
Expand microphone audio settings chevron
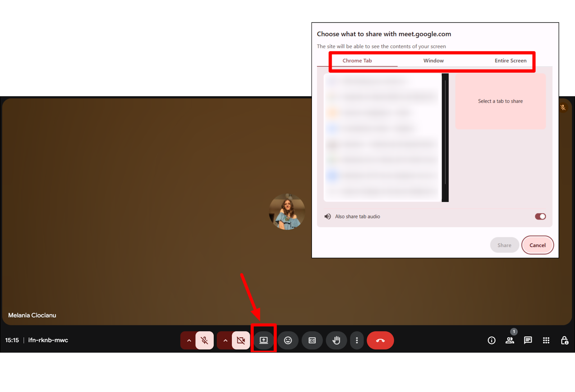pos(188,340)
